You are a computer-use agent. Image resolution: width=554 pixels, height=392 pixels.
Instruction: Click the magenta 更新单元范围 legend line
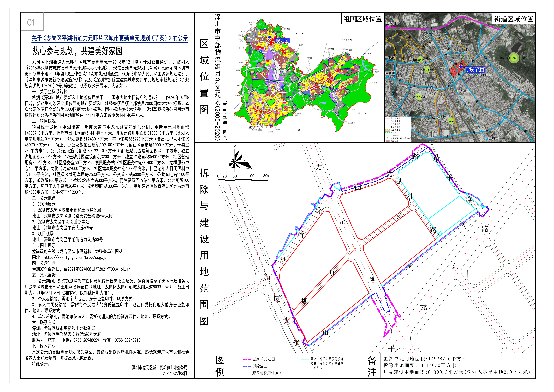click(x=247, y=359)
